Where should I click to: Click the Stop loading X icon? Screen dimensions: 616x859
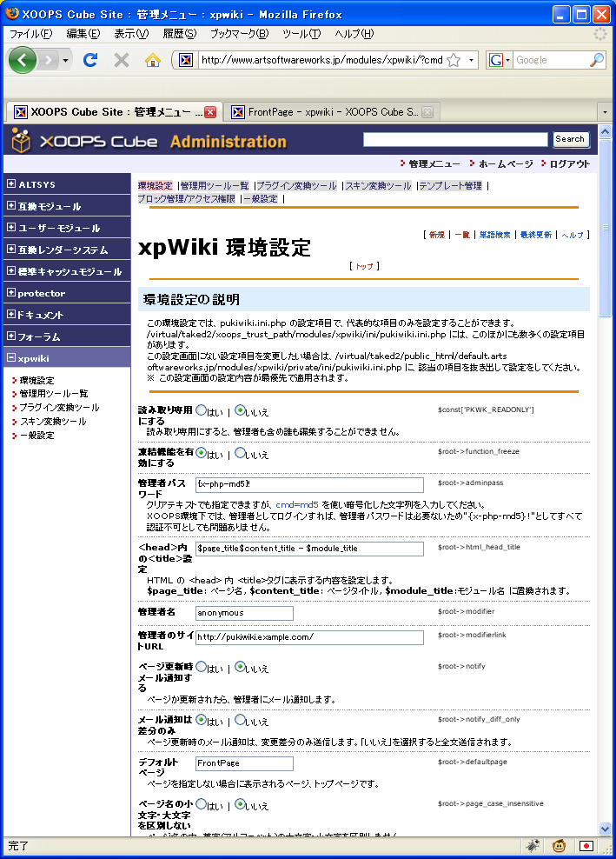[x=122, y=60]
